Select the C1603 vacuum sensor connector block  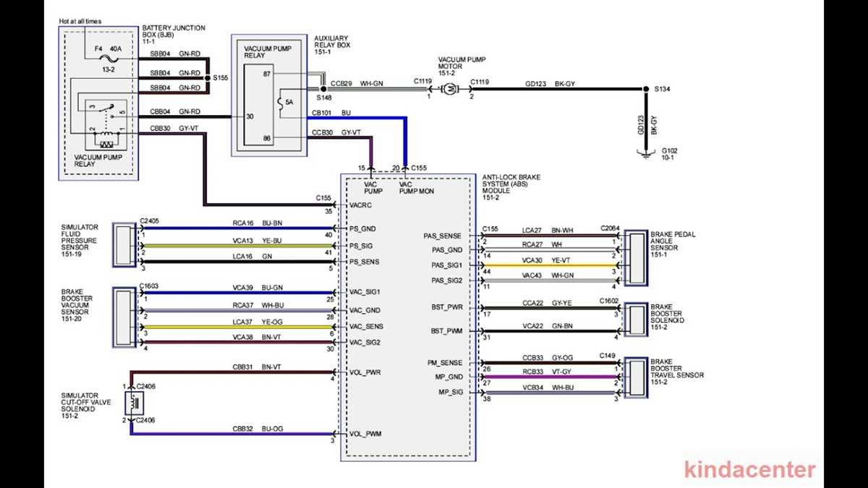coord(125,317)
